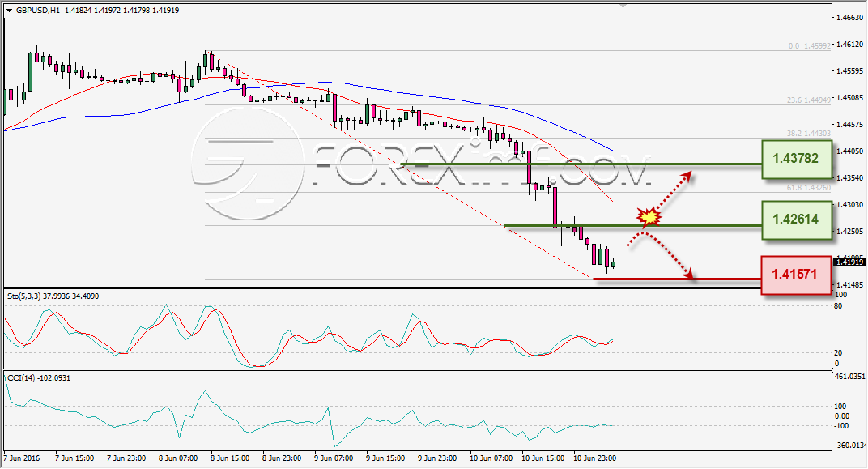Image resolution: width=868 pixels, height=469 pixels.
Task: Click price axis value 1.45595
Action: [849, 70]
